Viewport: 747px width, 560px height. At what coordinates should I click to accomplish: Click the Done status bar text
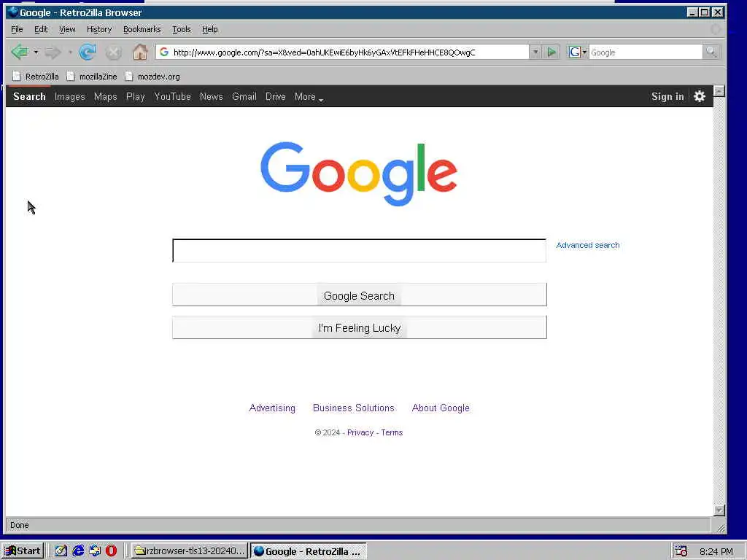pos(20,525)
